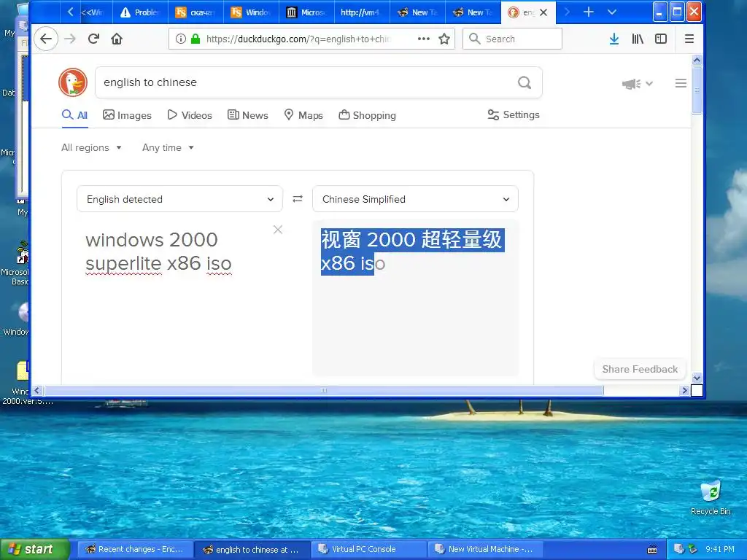Go back with the Firefox back arrow
The image size is (747, 560).
pos(46,39)
